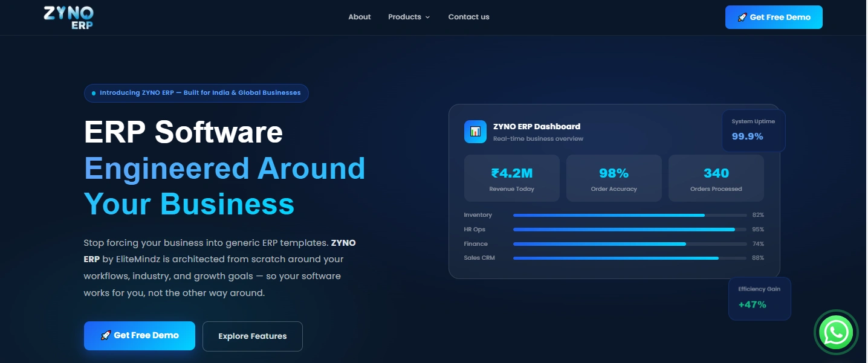Click the HR Ops label
The width and height of the screenshot is (868, 363).
coord(474,230)
